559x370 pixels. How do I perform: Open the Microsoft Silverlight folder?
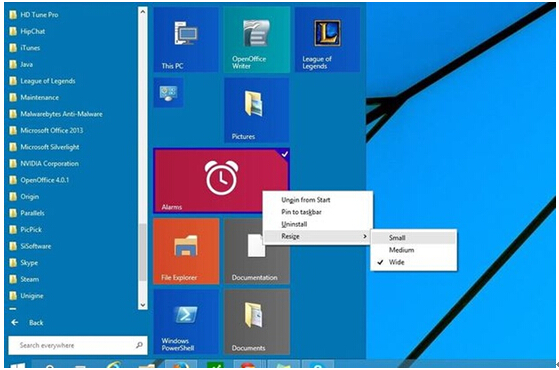(x=44, y=147)
